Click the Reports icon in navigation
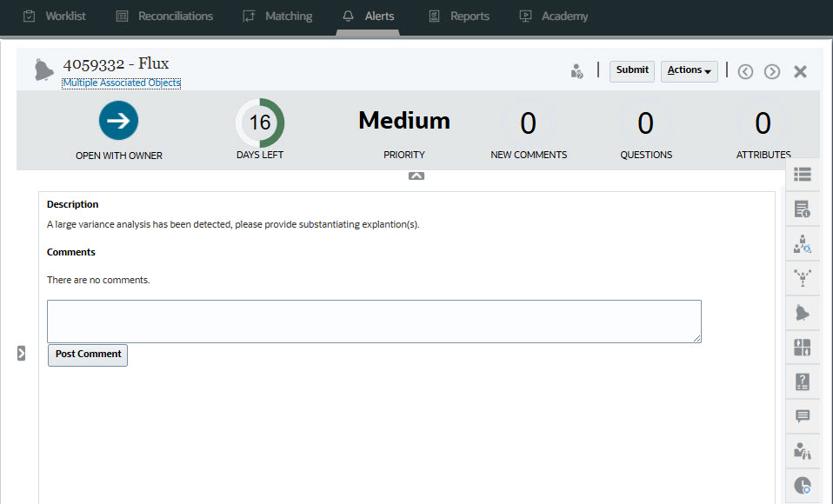The width and height of the screenshot is (833, 504). pyautogui.click(x=434, y=17)
